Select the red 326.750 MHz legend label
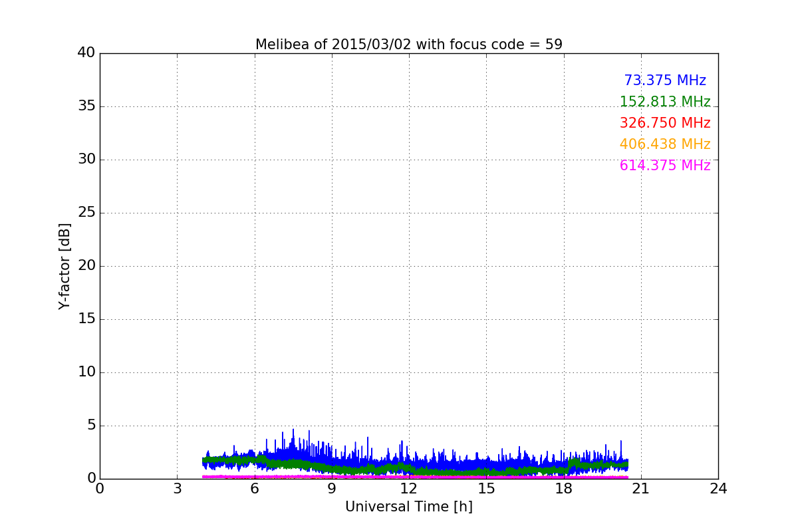 [665, 123]
